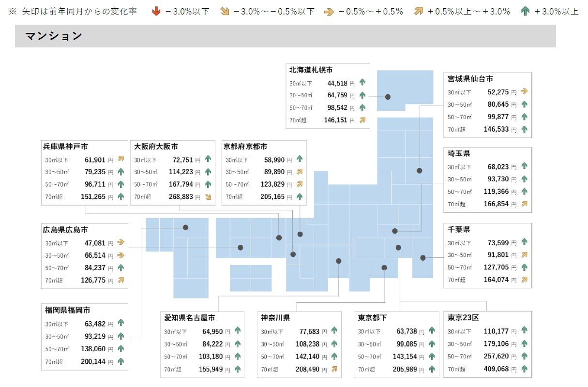Click the 東京23区 heading
The image size is (588, 387).
(463, 318)
